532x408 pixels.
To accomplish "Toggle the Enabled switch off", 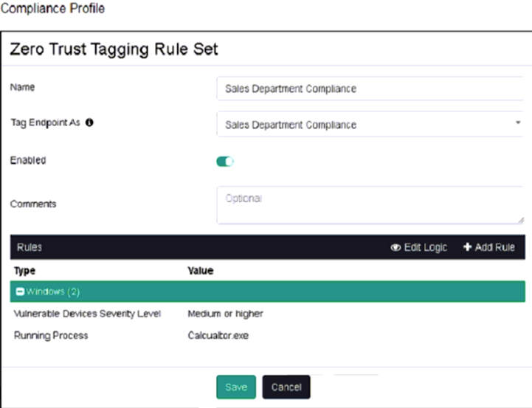I will tap(225, 161).
